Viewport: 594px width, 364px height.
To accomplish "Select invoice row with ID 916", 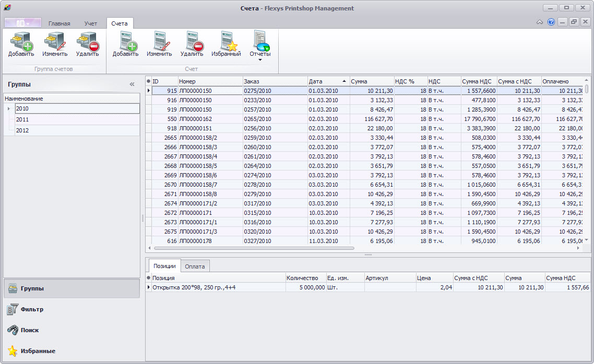I will [367, 100].
